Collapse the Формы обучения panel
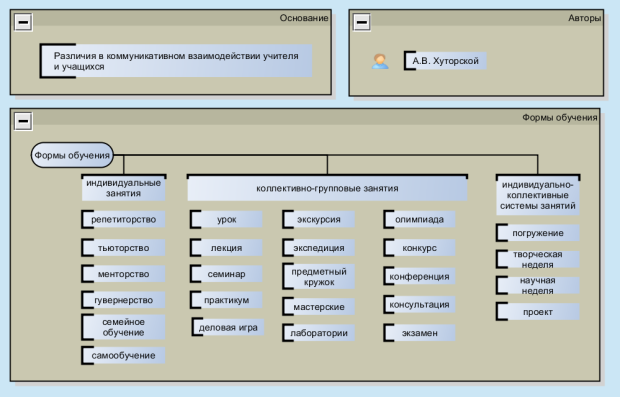 coord(23,121)
